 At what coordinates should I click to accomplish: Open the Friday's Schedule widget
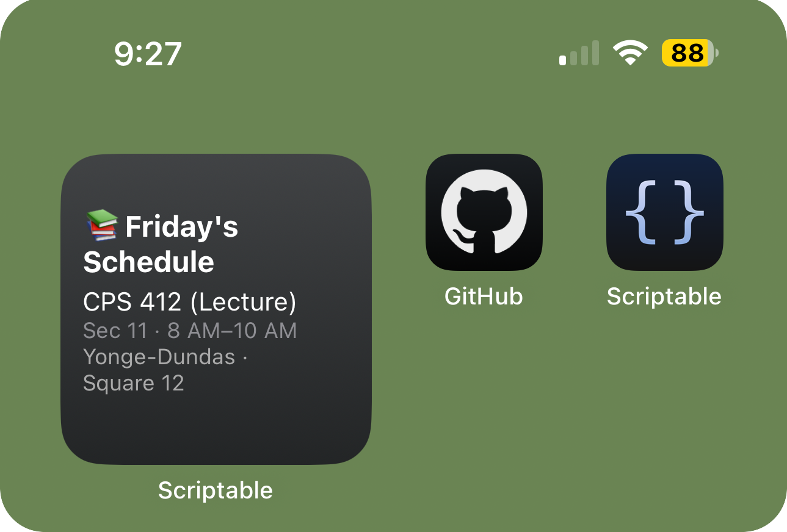pyautogui.click(x=216, y=309)
